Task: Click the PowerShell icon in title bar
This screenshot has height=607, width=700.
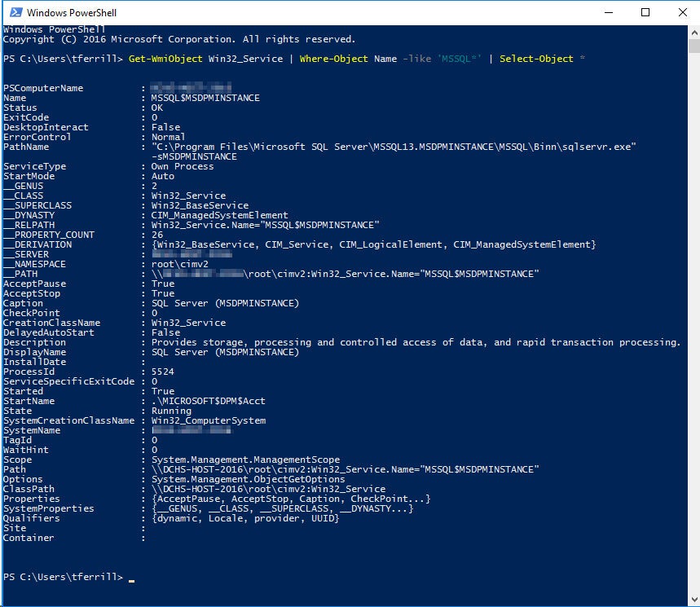Action: click(14, 12)
